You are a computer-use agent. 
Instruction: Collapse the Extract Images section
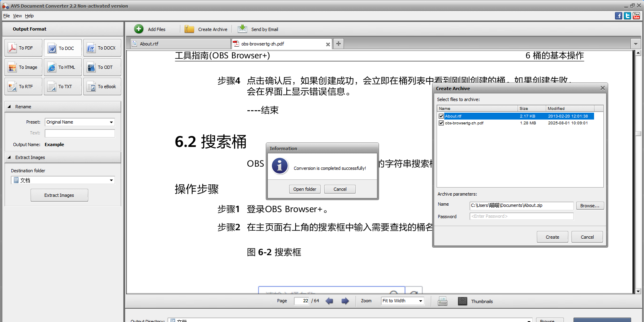(x=9, y=157)
